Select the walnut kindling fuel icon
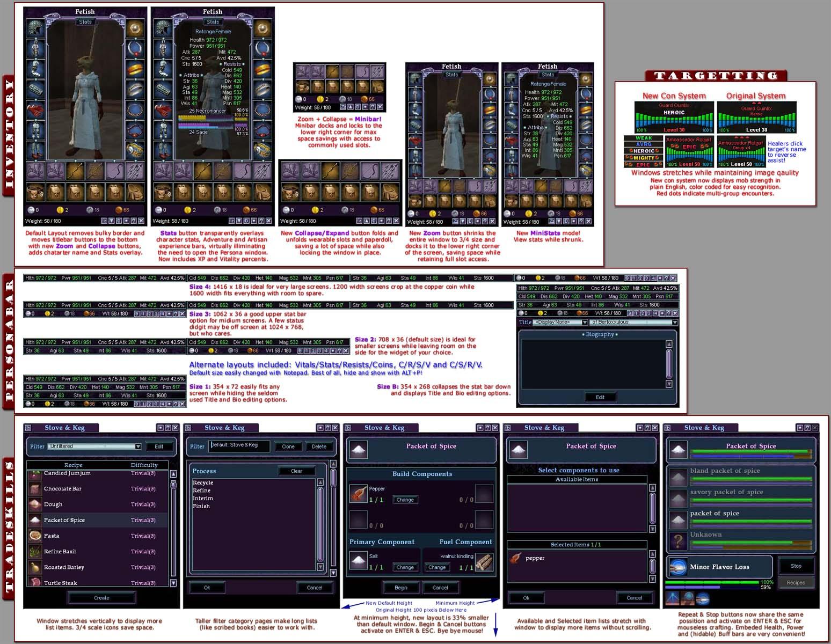 (x=484, y=562)
